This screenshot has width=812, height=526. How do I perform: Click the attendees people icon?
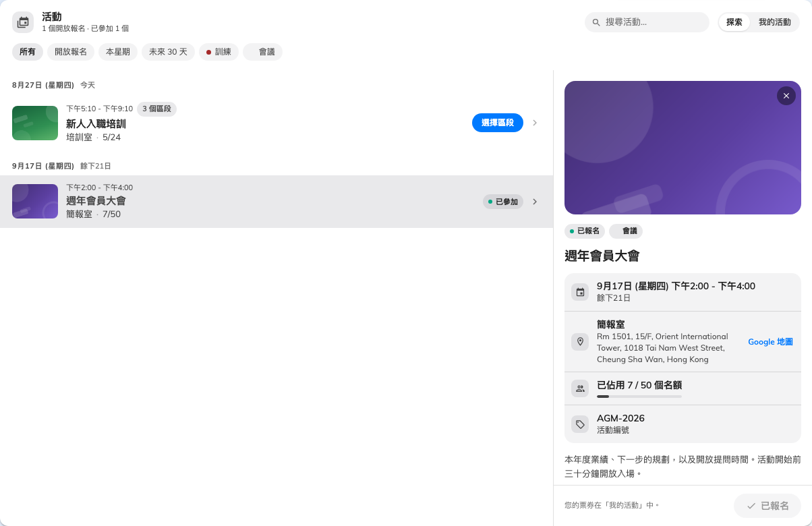click(580, 388)
